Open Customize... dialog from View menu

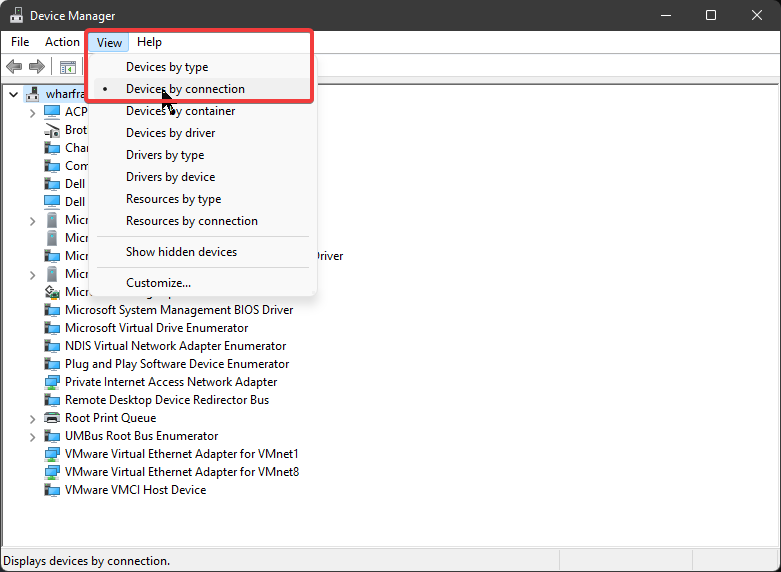pos(203,283)
